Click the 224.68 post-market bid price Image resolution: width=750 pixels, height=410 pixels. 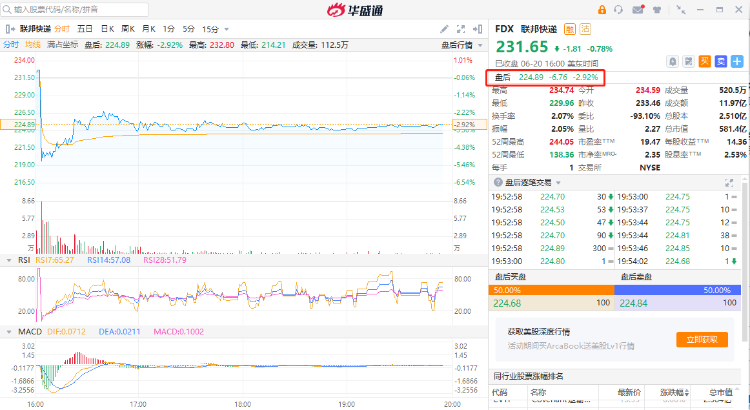click(x=507, y=303)
